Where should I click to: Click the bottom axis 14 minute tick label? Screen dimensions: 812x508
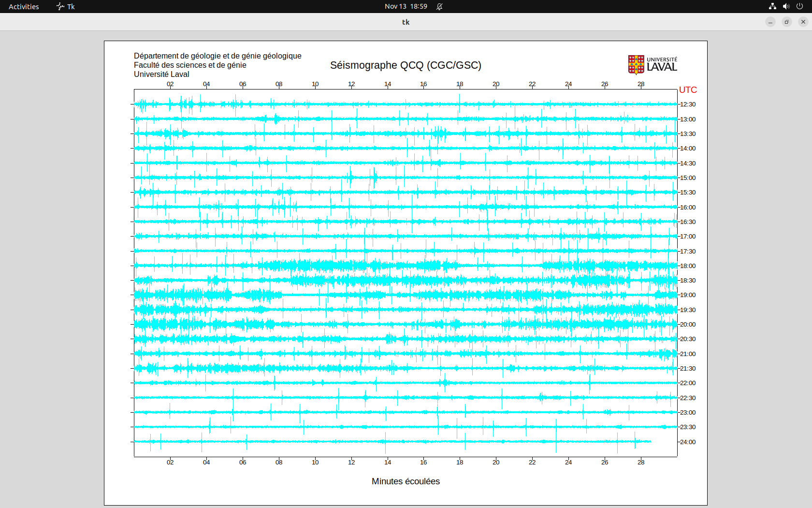pyautogui.click(x=388, y=463)
